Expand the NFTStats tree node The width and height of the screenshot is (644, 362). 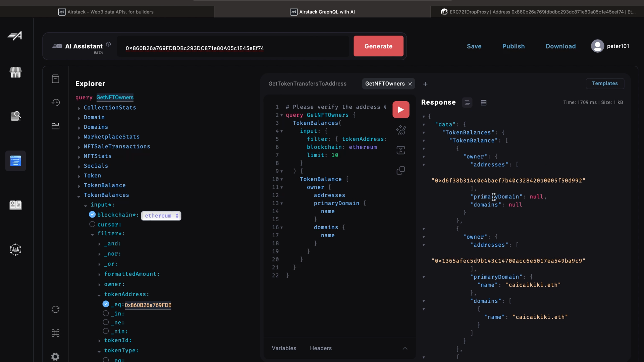[79, 157]
